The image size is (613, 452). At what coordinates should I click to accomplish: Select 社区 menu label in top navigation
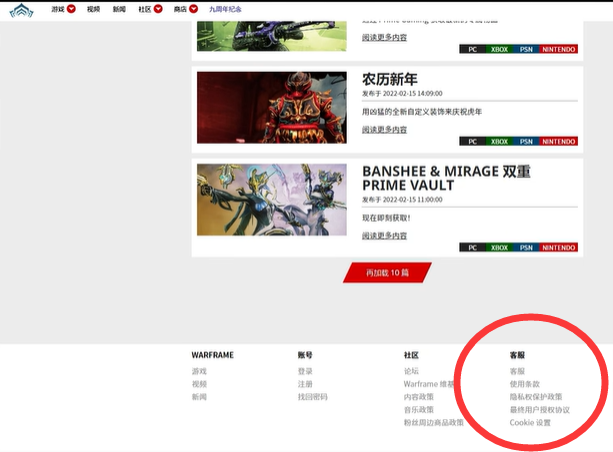point(145,9)
